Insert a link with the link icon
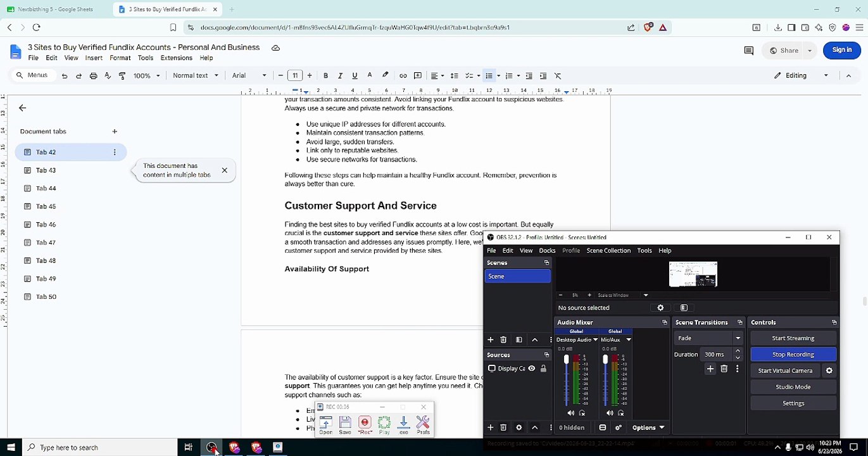Viewport: 868px width, 456px height. 403,76
